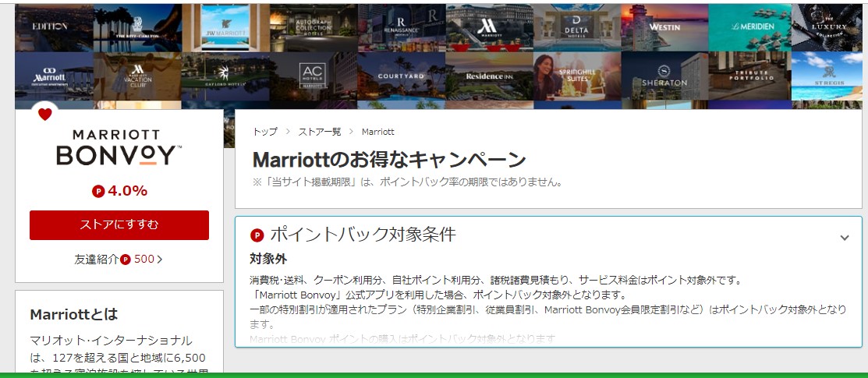Viewport: 868px width, 378px height.
Task: Select the Delta brand tile
Action: tap(577, 28)
